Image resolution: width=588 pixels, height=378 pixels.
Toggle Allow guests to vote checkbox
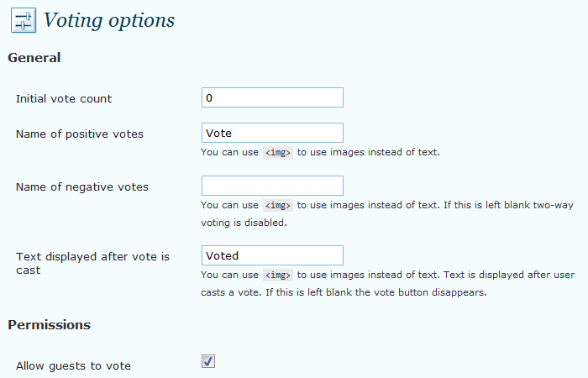pyautogui.click(x=208, y=361)
